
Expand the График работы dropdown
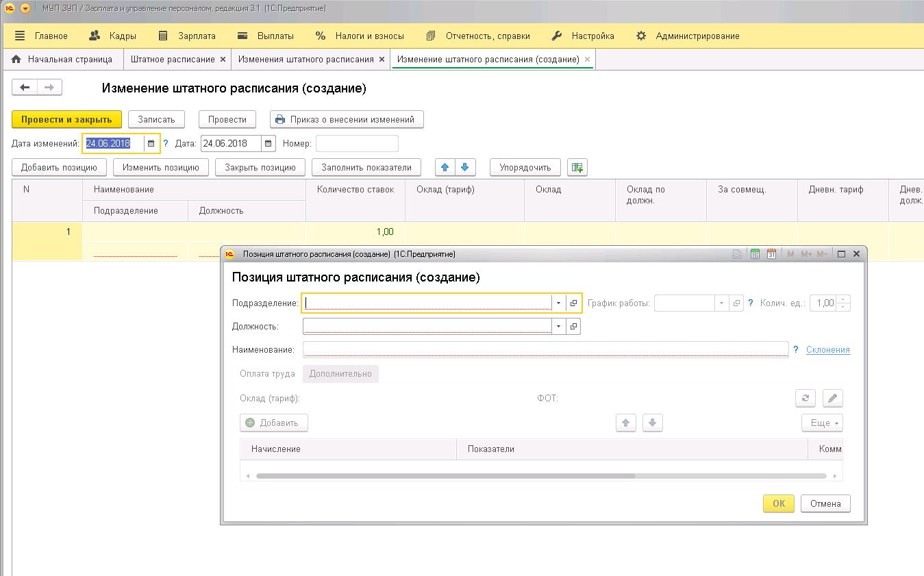pyautogui.click(x=722, y=303)
